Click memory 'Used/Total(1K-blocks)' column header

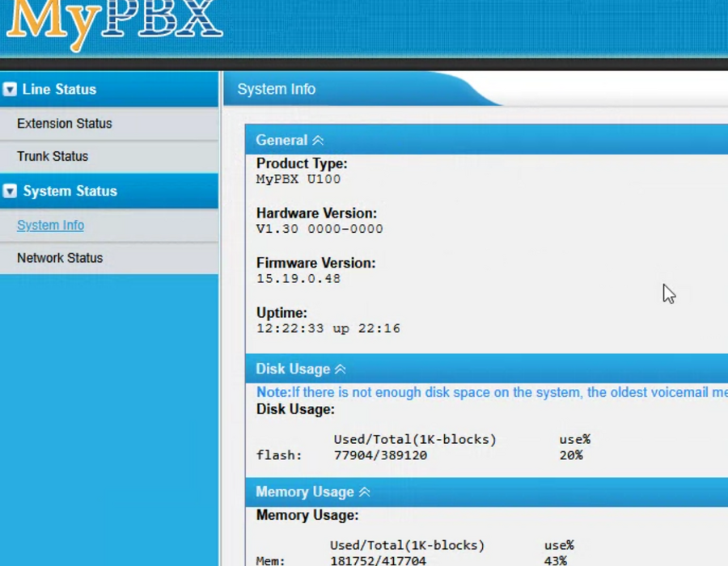click(407, 545)
